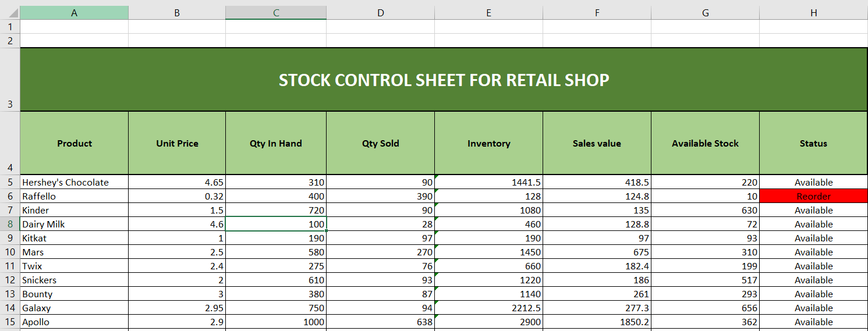
Task: Select the Kitkat product cell
Action: pyautogui.click(x=74, y=238)
